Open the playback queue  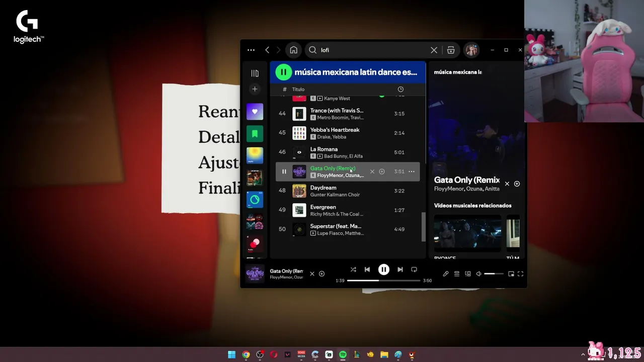tap(457, 274)
